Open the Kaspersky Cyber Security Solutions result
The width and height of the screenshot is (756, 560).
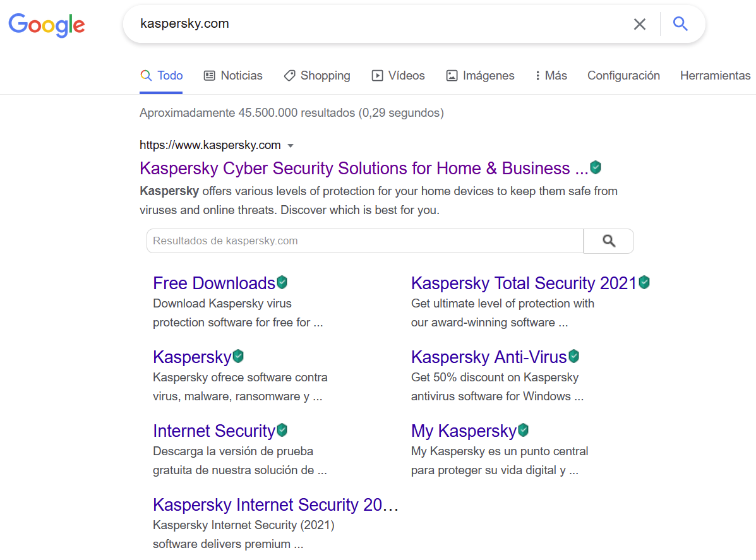click(x=363, y=169)
